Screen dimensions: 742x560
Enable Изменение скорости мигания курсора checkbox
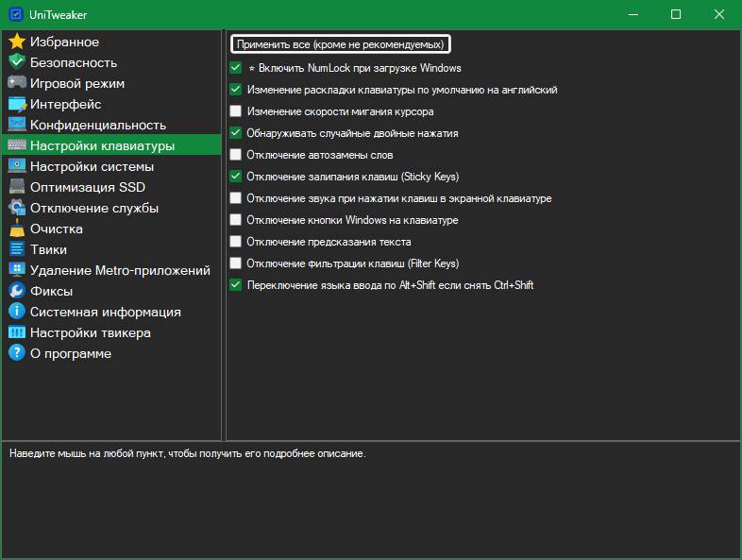point(236,111)
